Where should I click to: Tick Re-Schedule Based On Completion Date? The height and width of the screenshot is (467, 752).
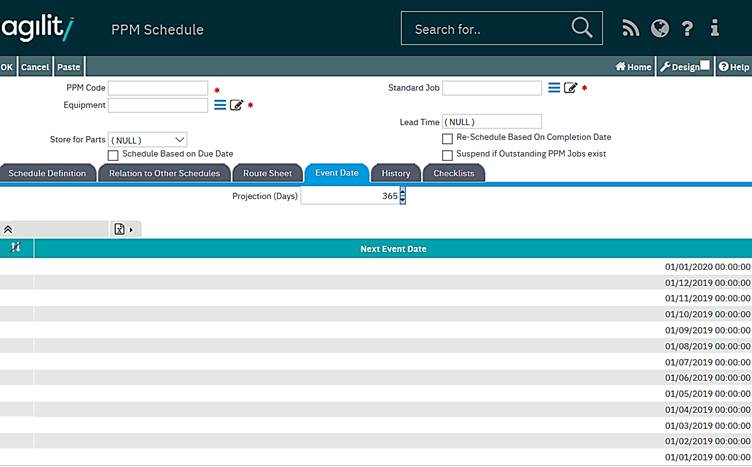(x=447, y=138)
